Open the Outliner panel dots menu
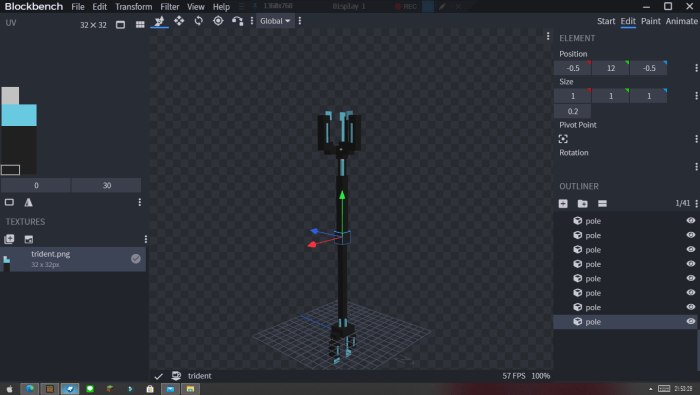This screenshot has height=395, width=700. 696,204
